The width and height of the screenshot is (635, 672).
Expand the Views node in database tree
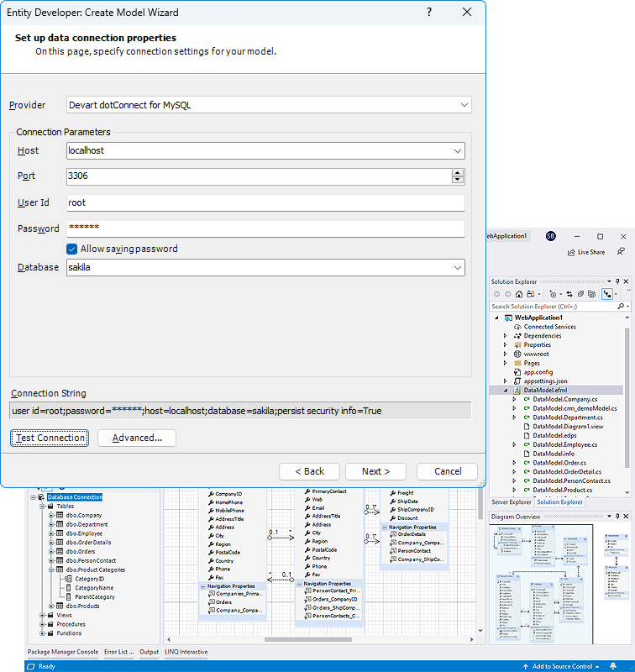43,616
